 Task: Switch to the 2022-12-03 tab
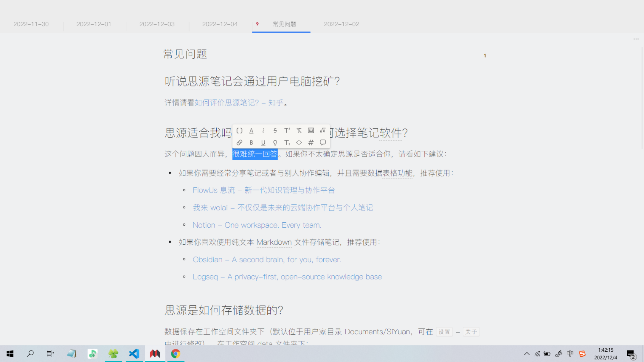(x=157, y=24)
